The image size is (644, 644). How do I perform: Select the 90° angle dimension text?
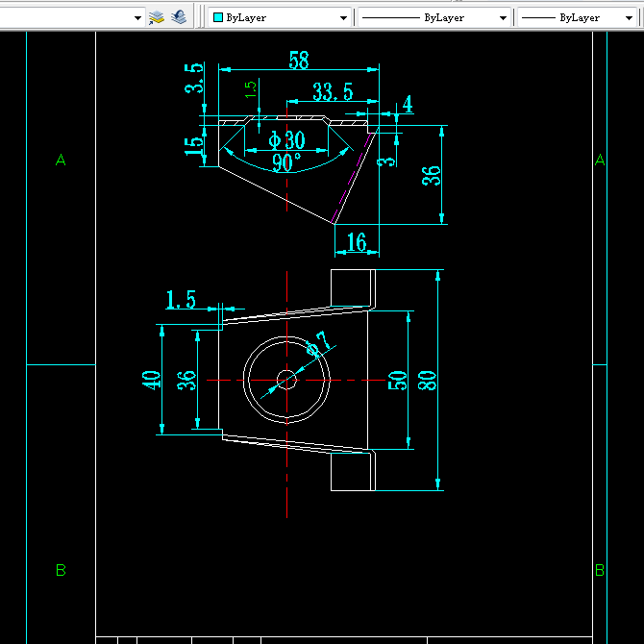click(x=286, y=162)
